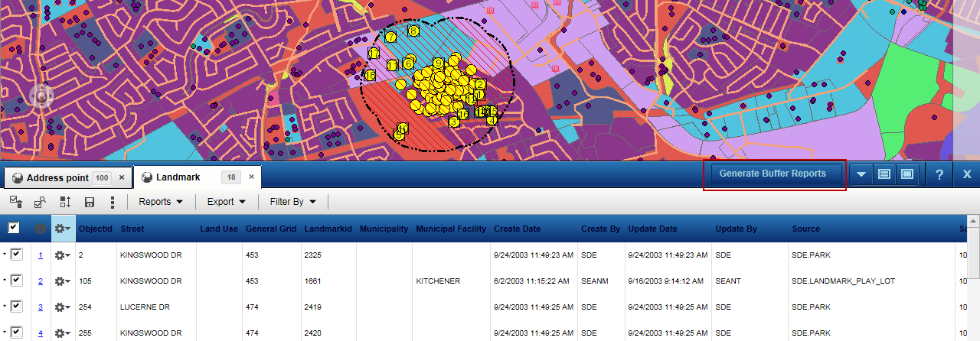This screenshot has height=341, width=980.
Task: Close the Address point tab
Action: 122,177
